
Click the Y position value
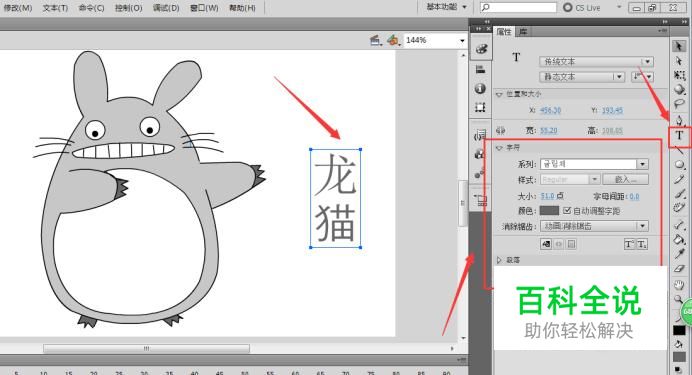pos(612,110)
